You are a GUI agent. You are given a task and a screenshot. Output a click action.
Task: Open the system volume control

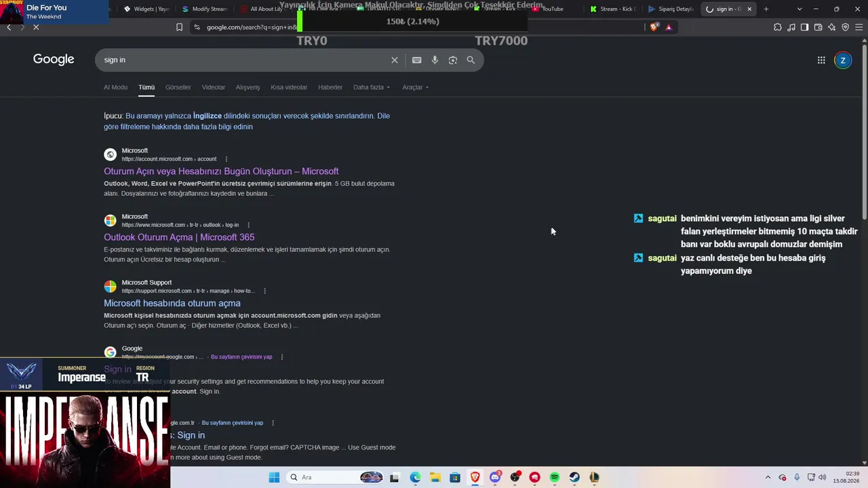pos(823,477)
